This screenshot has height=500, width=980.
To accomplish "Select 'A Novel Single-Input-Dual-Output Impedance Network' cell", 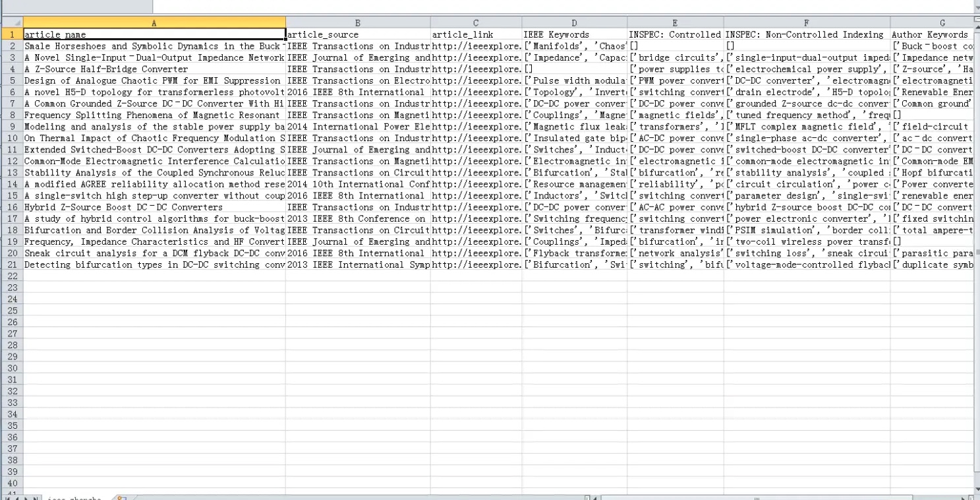I will 154,57.
